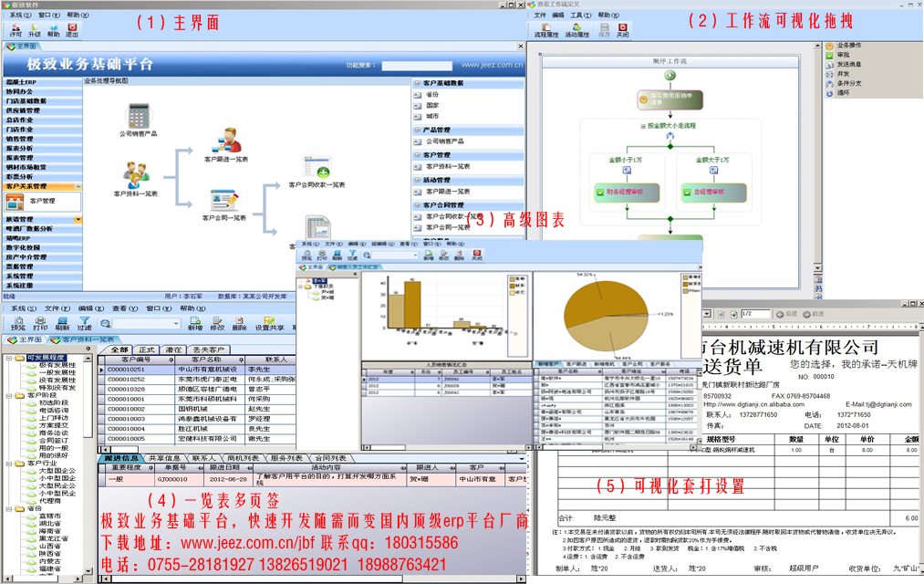Collapse the 可发展程度 tree node
The height and width of the screenshot is (584, 924).
point(9,358)
